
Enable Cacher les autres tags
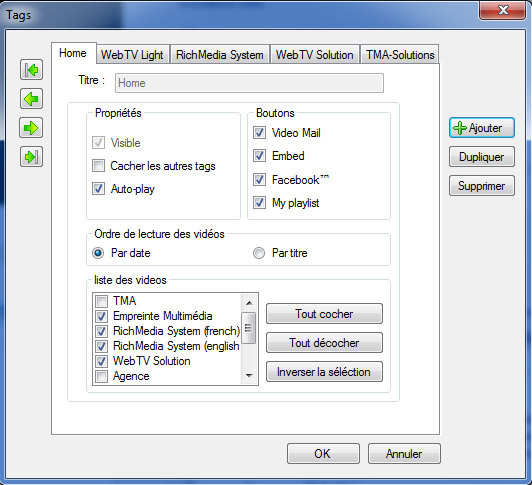click(98, 166)
